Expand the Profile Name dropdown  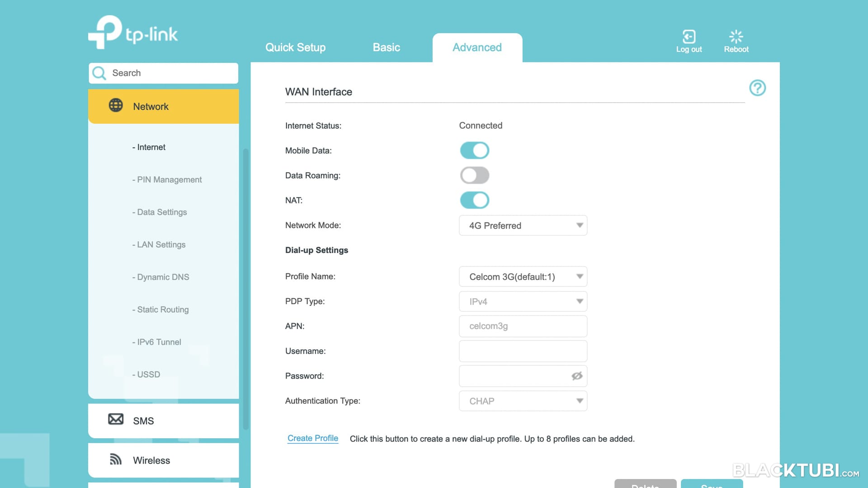click(x=523, y=277)
